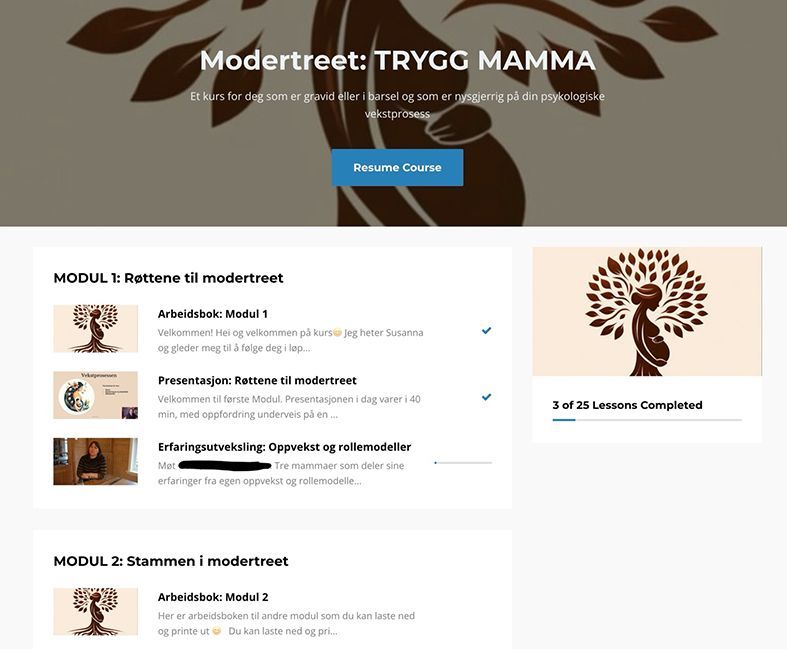The image size is (787, 649).
Task: Click the Velkommen description under Arbeidsbok Modul 1
Action: (x=291, y=340)
